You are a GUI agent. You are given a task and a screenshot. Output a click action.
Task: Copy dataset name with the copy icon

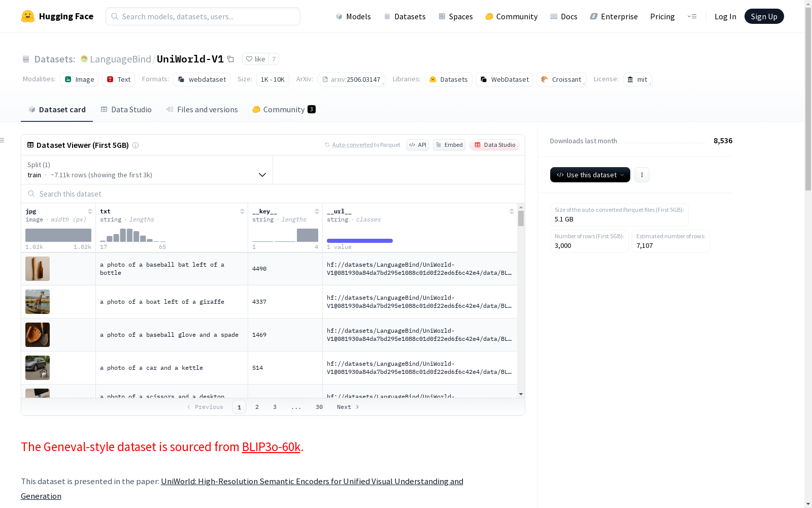(230, 59)
